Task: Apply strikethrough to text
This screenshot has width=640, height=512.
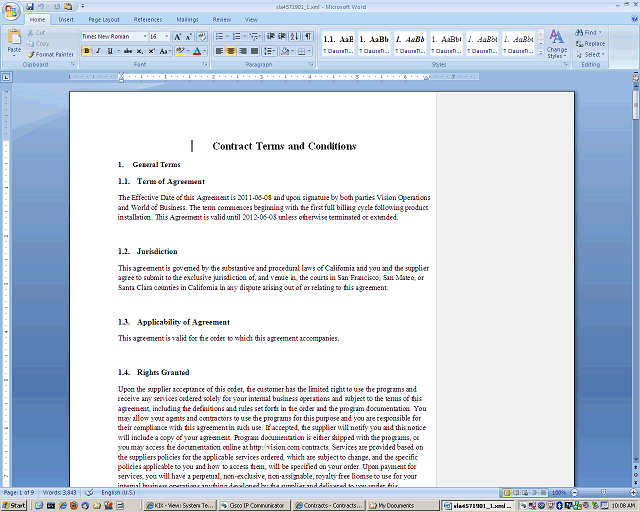Action: tap(128, 51)
